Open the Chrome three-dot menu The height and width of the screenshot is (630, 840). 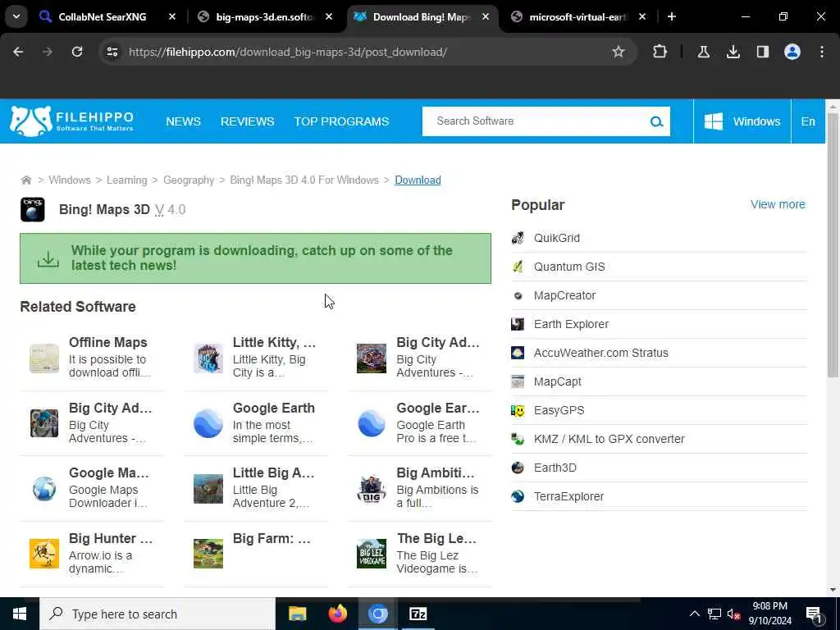822,52
